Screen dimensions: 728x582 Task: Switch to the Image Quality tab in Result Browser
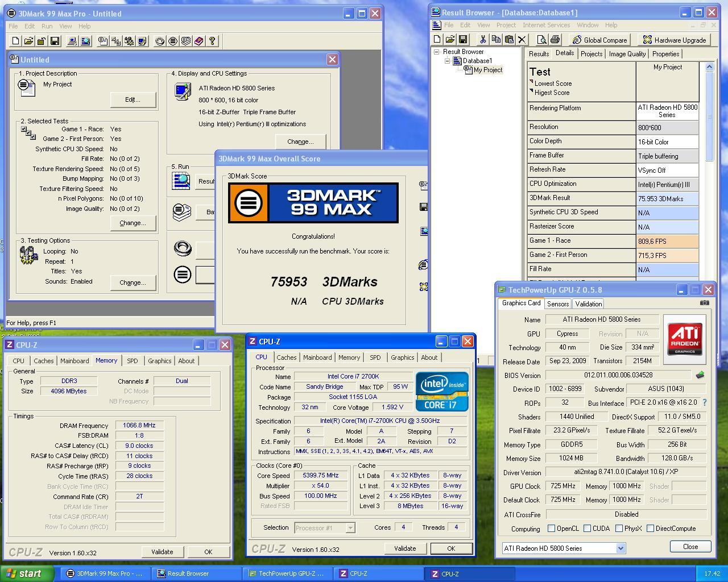coord(627,54)
